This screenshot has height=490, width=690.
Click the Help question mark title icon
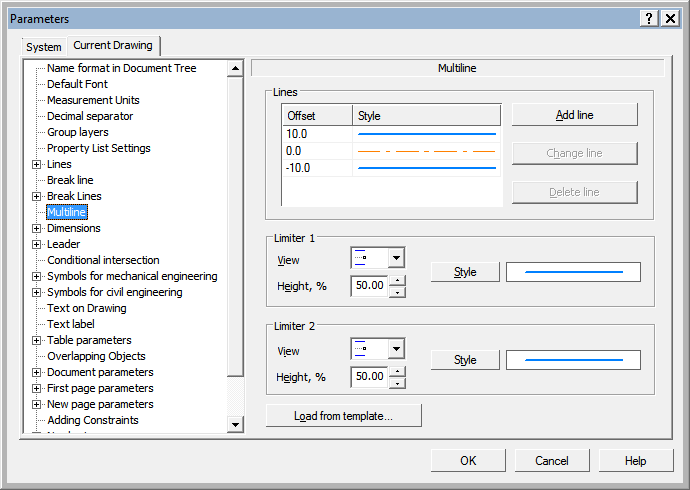click(x=648, y=19)
